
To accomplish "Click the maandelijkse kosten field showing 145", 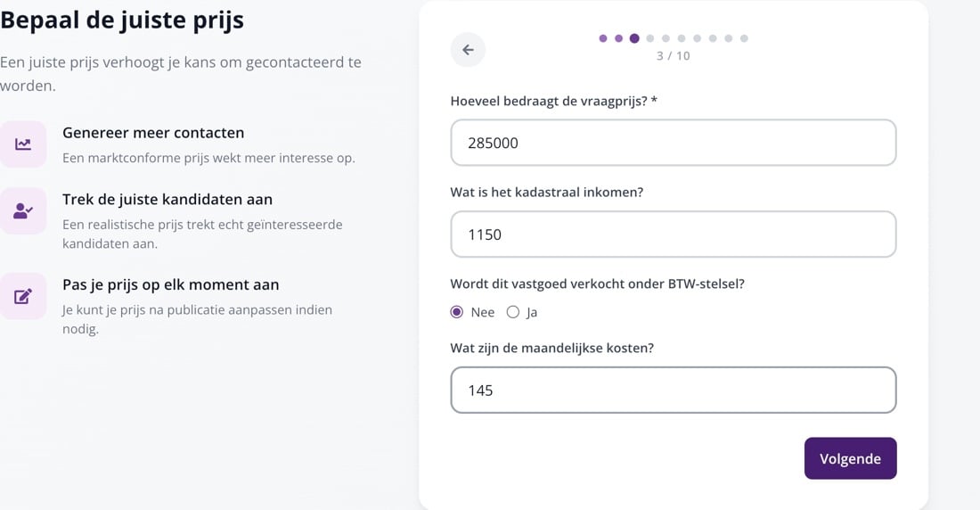I will pos(674,391).
